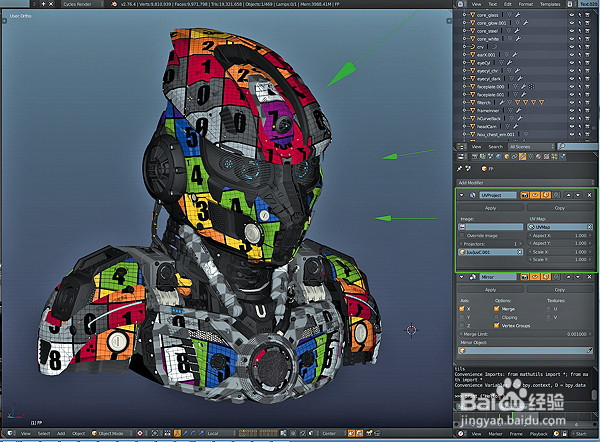Remove the Mirror modifier with X
Image resolution: width=600 pixels, height=442 pixels.
(589, 277)
